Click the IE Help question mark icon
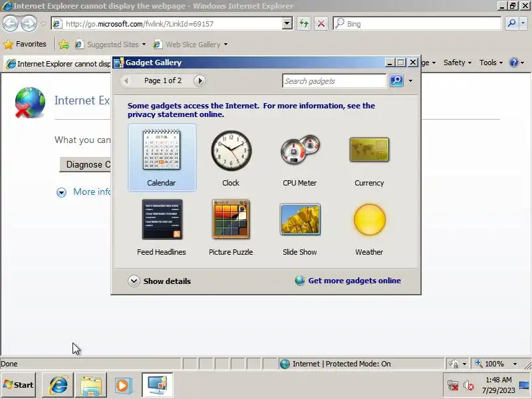The image size is (532, 399). point(514,63)
